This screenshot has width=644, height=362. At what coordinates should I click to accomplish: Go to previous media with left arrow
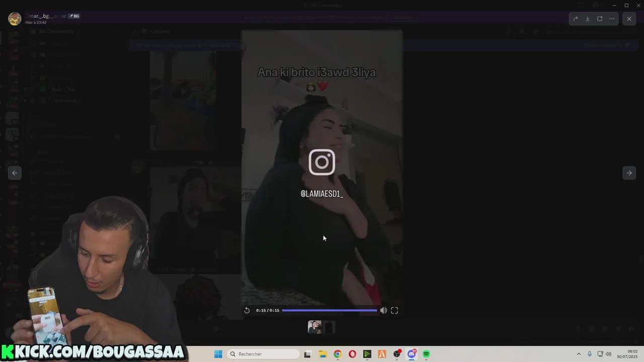click(15, 173)
